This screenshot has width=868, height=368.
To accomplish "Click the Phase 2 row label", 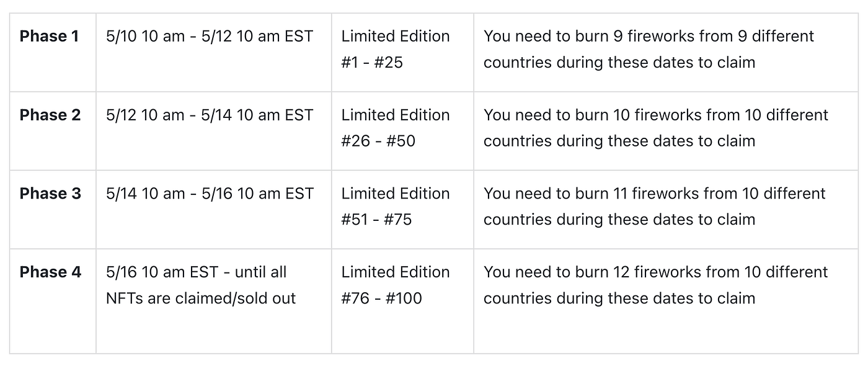I will [50, 115].
